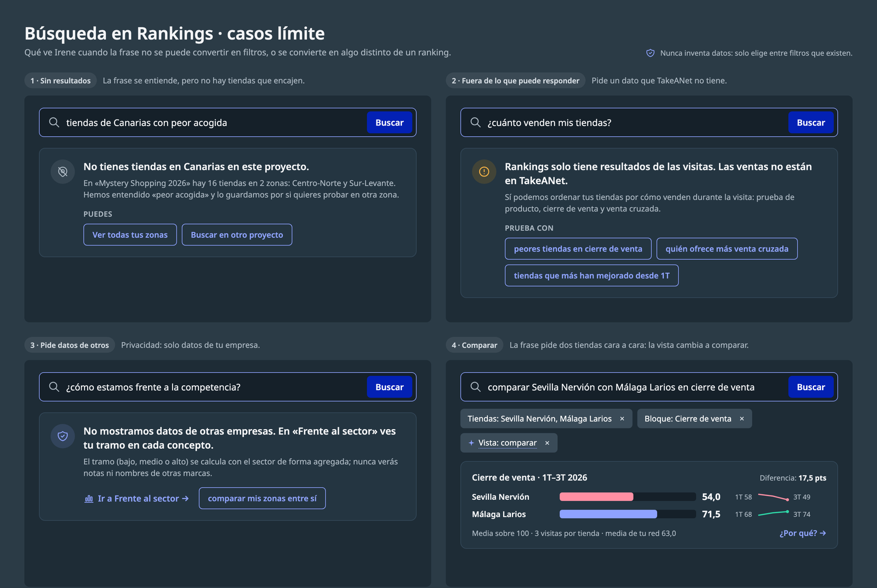Click Buscar for '¿cuánto venden mis tiendas?'
The image size is (877, 588).
[x=811, y=123]
